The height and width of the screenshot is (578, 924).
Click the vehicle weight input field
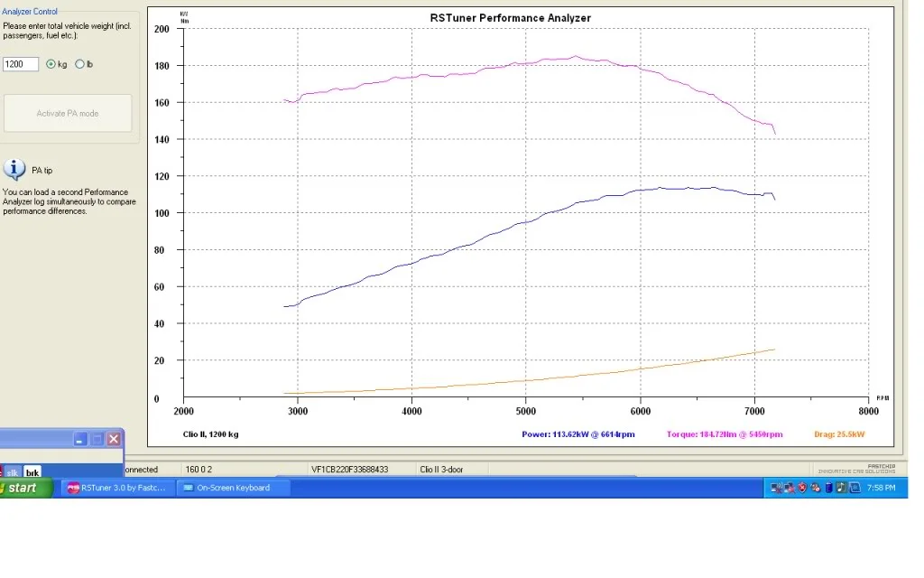[x=21, y=64]
